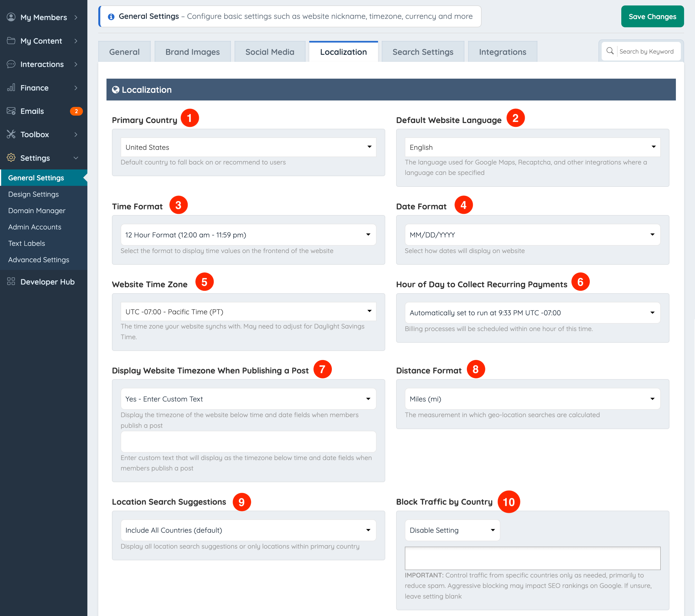695x616 pixels.
Task: Collapse the Settings sidebar section
Action: coord(76,158)
